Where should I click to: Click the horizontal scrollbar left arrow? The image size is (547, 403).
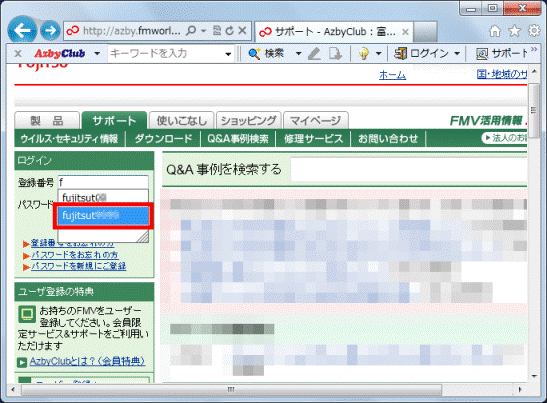13,389
